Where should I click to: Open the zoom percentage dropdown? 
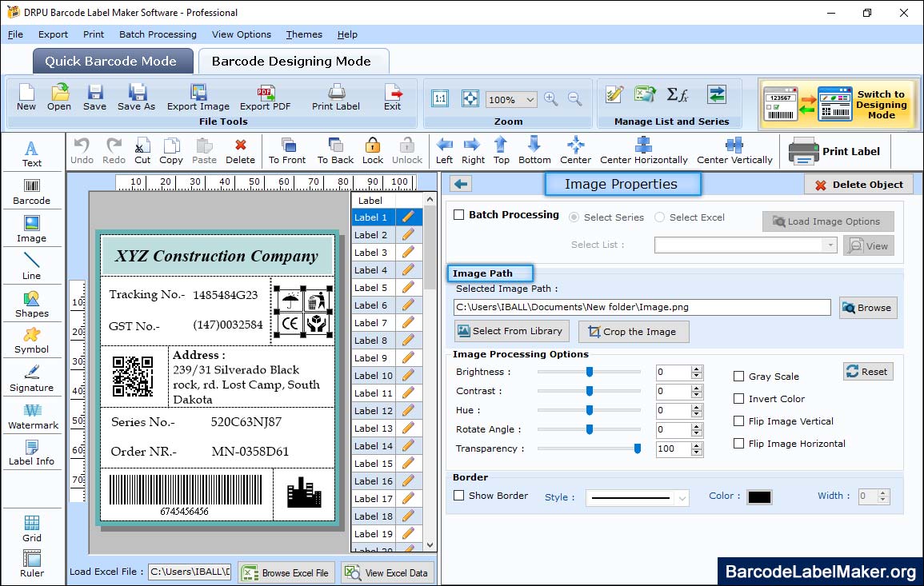[x=530, y=99]
